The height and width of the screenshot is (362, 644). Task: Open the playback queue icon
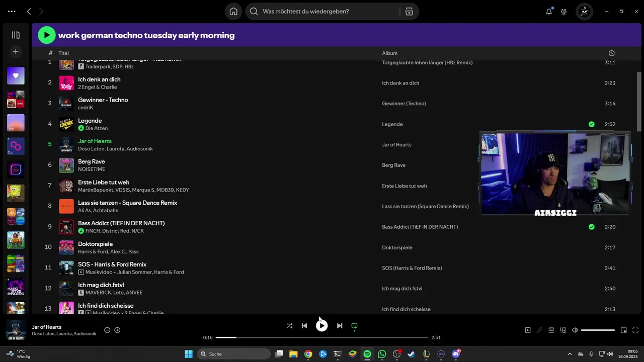click(551, 330)
